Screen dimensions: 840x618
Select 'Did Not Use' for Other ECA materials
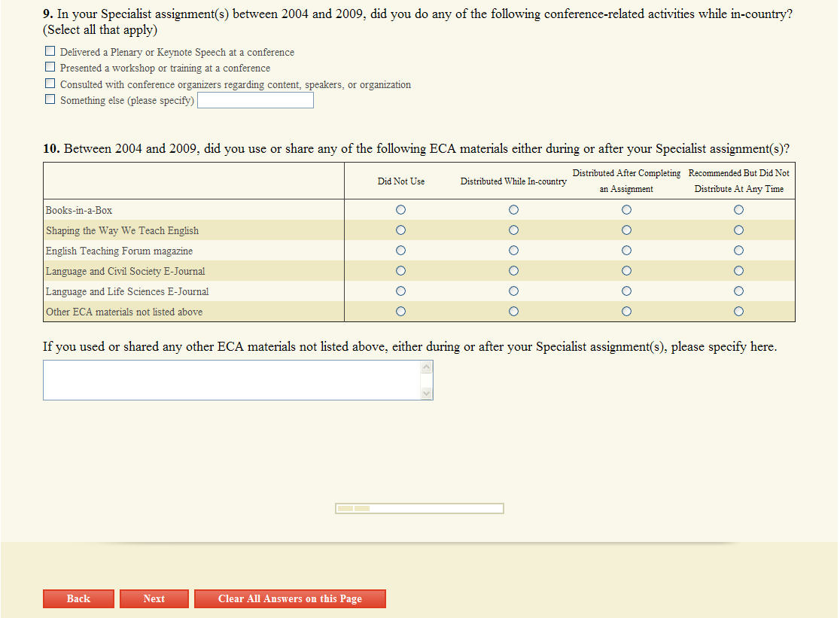point(400,312)
